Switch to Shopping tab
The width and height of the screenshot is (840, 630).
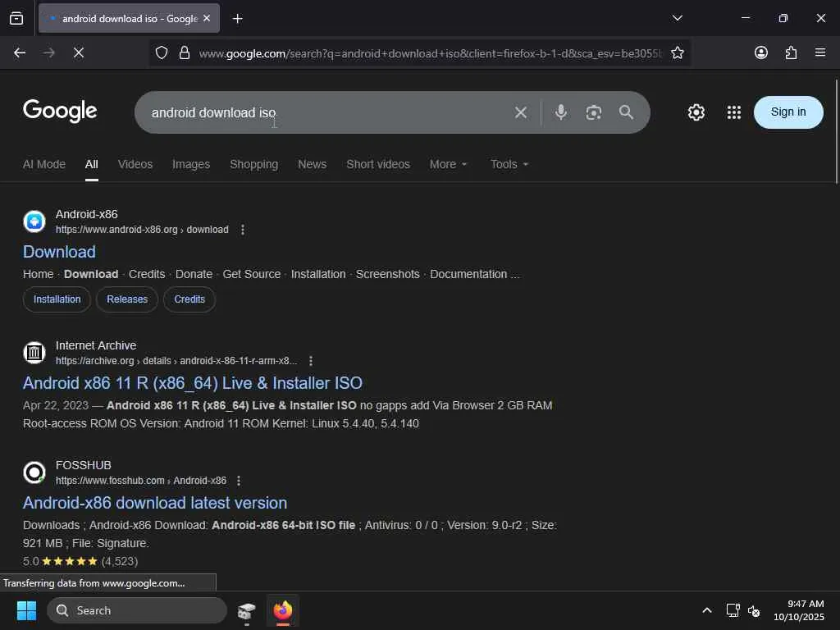click(x=254, y=164)
